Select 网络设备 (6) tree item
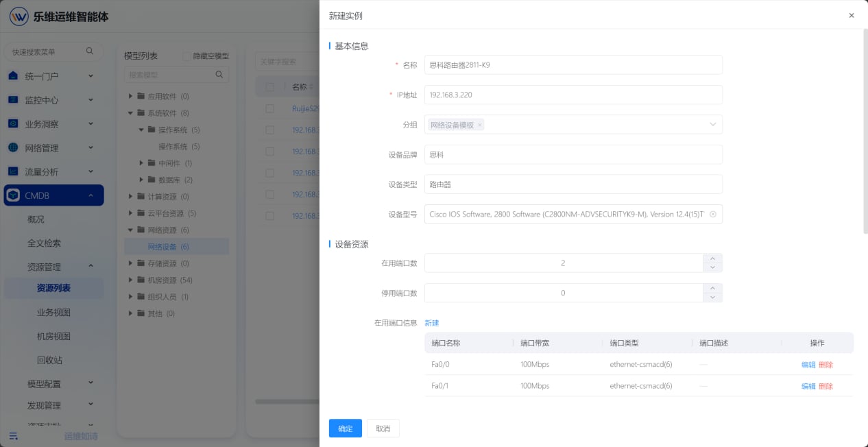 coord(177,247)
